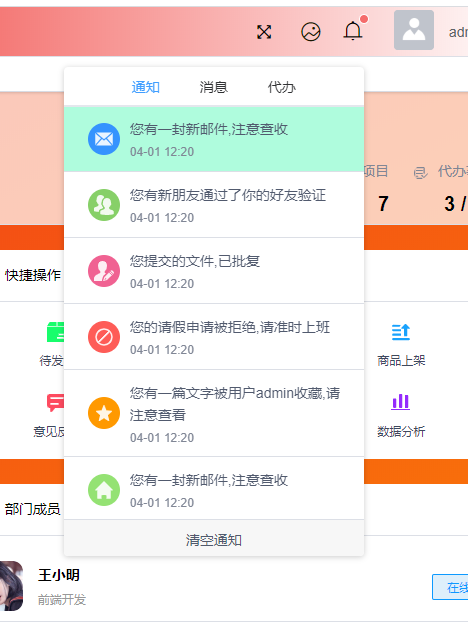Click the article favorited by admin notification
The width and height of the screenshot is (468, 622).
214,413
